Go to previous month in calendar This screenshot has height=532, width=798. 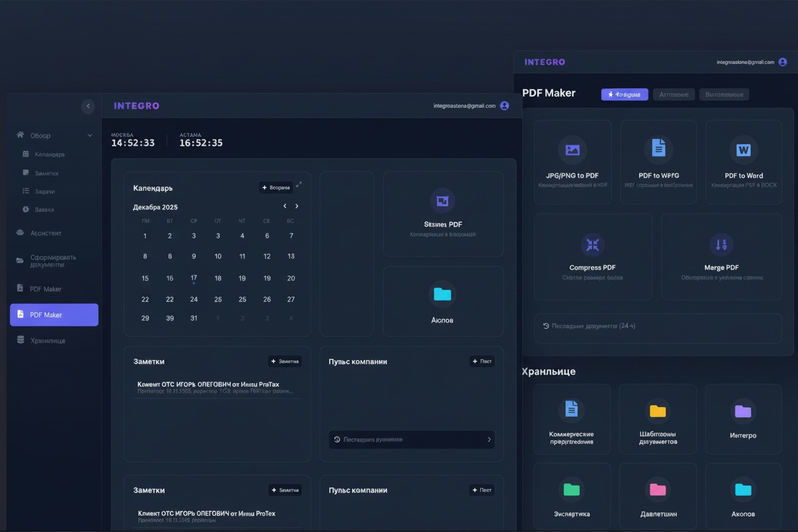(x=285, y=207)
